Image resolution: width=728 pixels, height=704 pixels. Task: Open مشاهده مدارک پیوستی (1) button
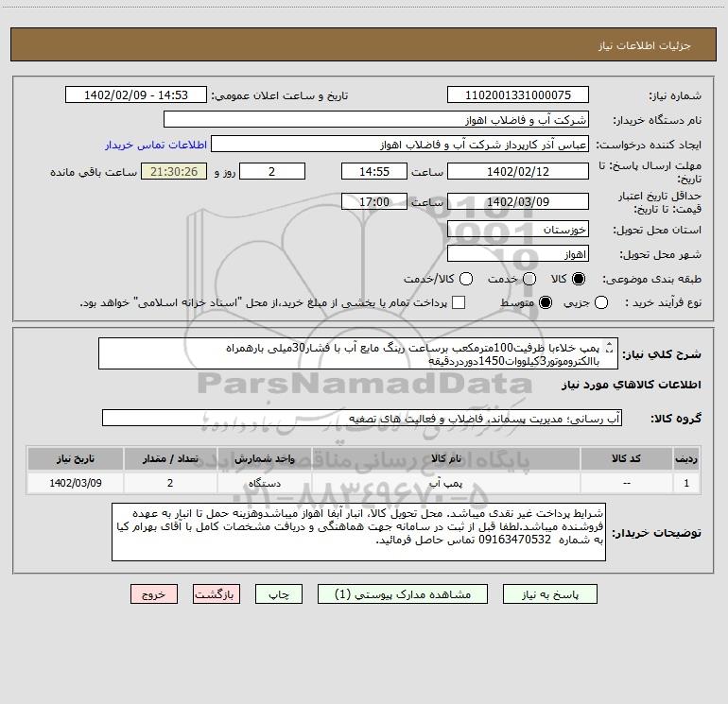[x=403, y=594]
